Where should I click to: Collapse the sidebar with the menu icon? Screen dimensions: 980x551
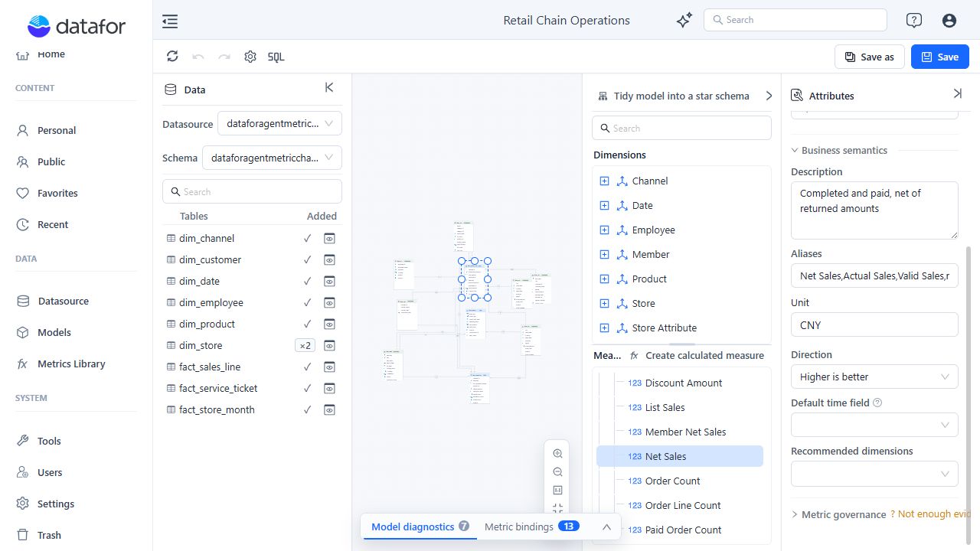170,21
